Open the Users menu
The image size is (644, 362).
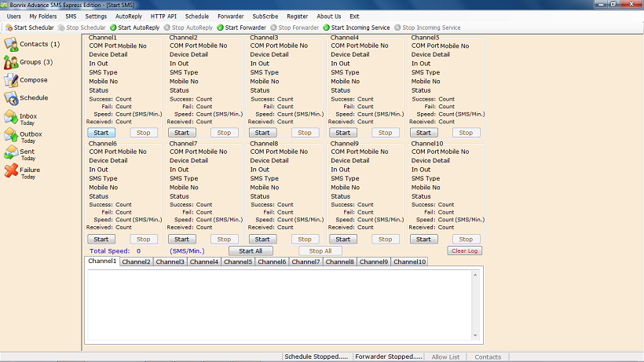(13, 16)
